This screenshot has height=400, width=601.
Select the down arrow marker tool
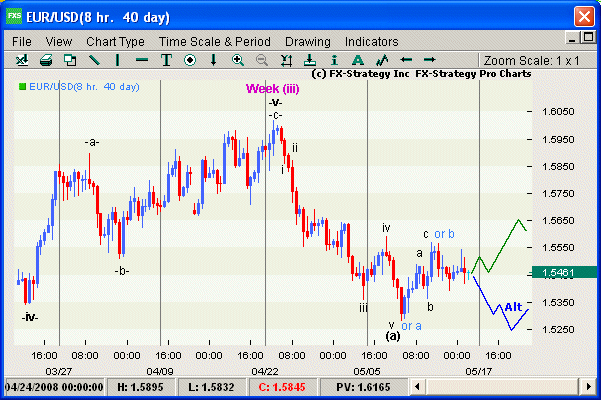[213, 60]
